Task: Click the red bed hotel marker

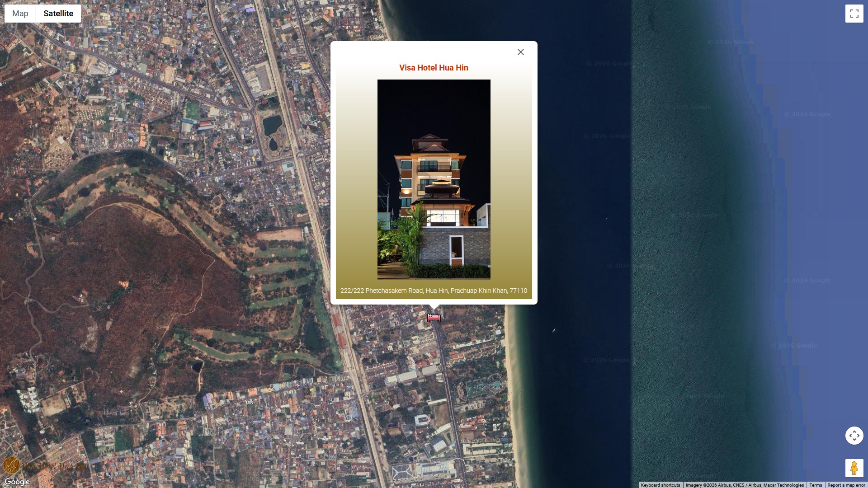Action: point(434,318)
